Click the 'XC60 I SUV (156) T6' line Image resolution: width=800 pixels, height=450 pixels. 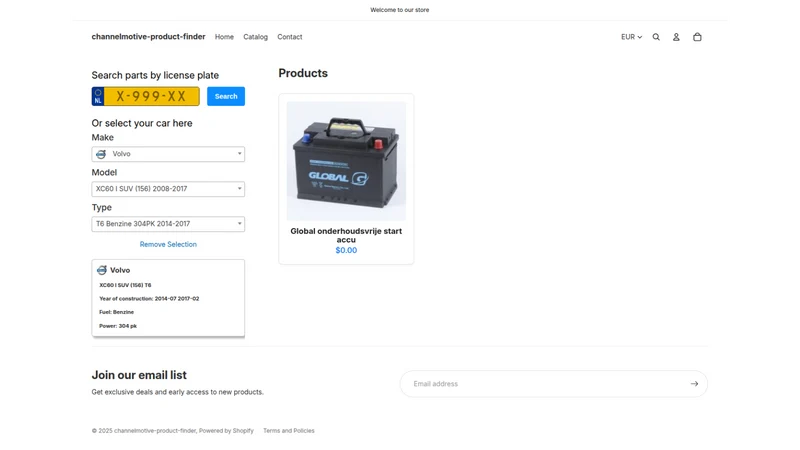(125, 285)
